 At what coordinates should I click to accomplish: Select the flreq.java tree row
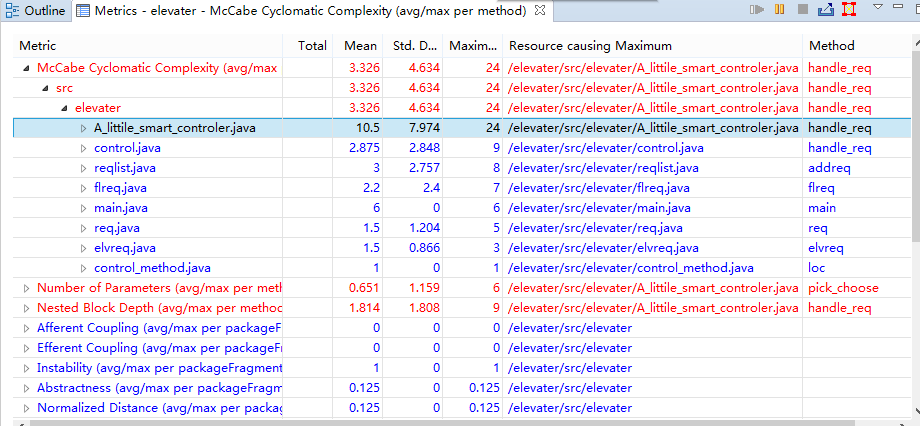[462, 188]
